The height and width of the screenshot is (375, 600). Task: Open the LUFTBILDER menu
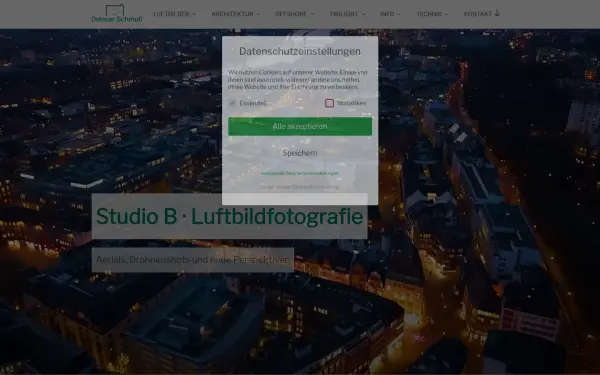click(x=174, y=14)
